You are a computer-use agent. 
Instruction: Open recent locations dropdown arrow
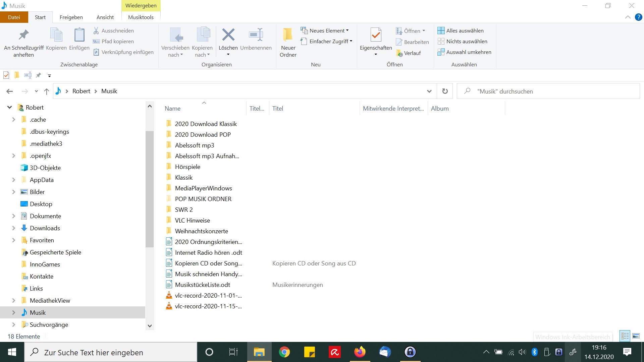[36, 91]
